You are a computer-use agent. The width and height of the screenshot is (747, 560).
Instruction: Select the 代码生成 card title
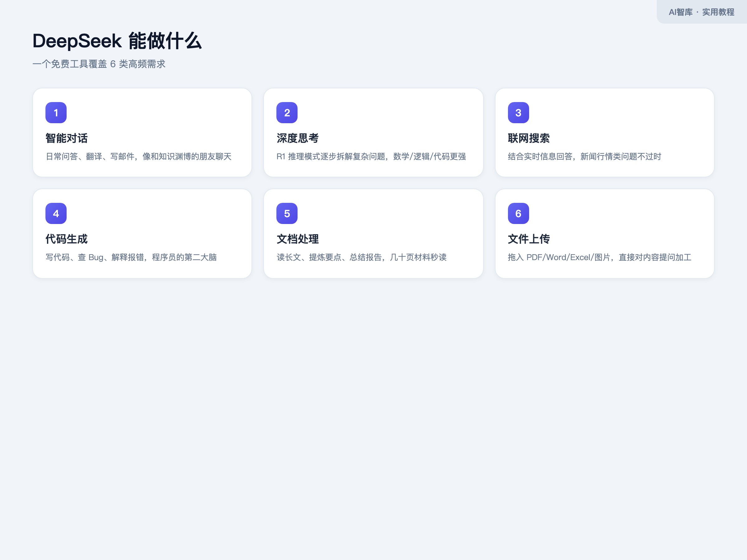[67, 239]
